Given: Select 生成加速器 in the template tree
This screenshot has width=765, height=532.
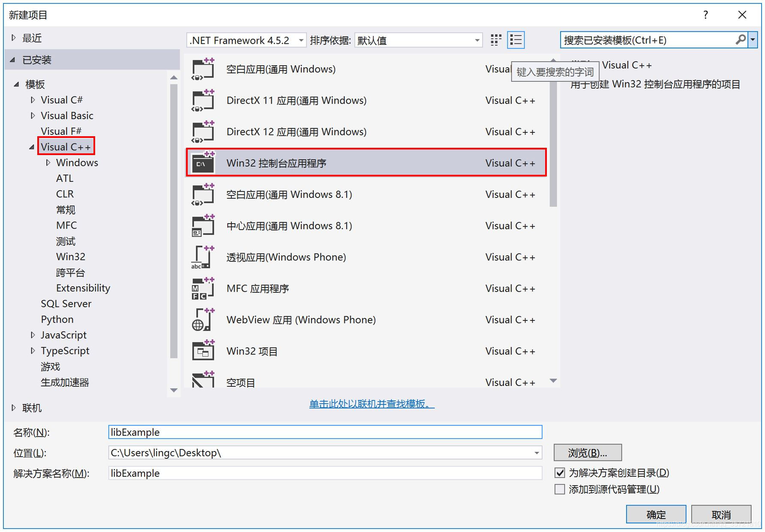Looking at the screenshot, I should point(65,382).
